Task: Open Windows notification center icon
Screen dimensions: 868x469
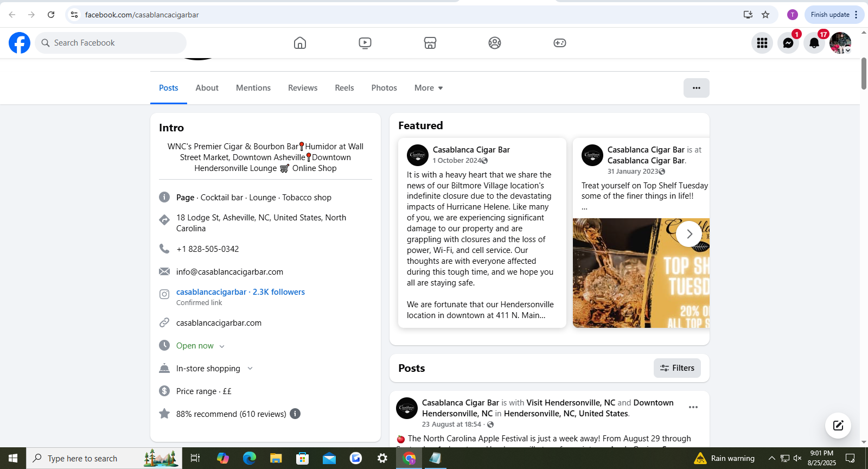Action: coord(850,458)
